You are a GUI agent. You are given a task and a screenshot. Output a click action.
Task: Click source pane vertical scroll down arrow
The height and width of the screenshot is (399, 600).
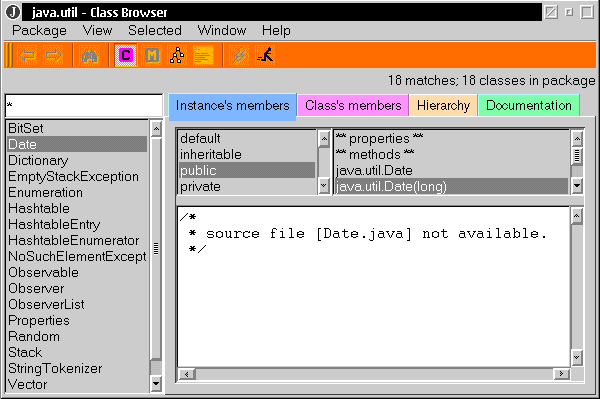(x=577, y=358)
